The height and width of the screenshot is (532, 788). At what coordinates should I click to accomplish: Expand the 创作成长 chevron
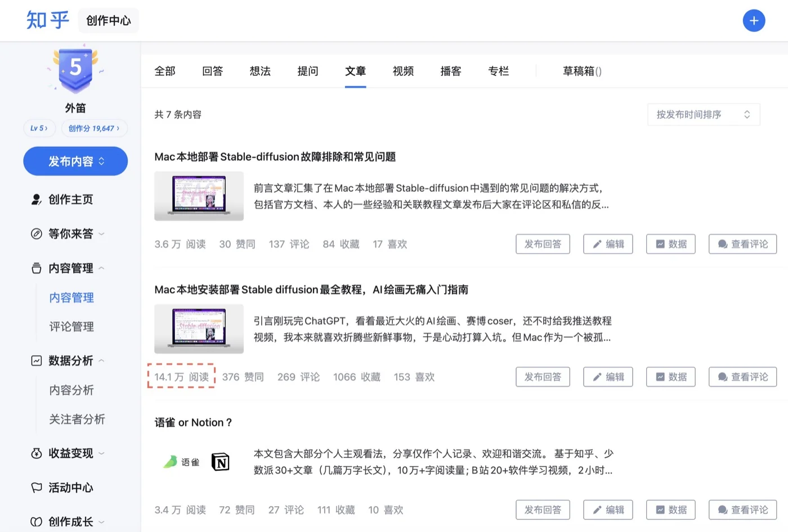(102, 522)
